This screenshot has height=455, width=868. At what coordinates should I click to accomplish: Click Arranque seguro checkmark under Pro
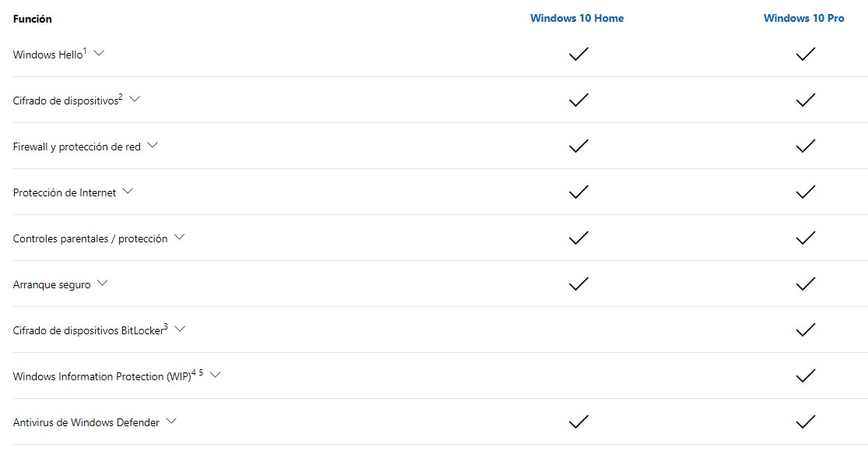[x=806, y=284]
